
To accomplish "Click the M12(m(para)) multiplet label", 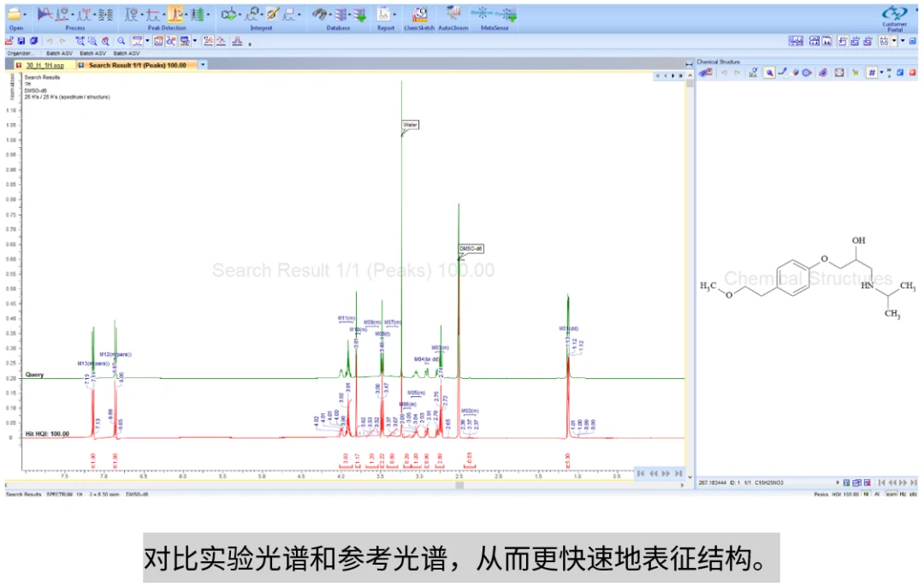I will (115, 354).
